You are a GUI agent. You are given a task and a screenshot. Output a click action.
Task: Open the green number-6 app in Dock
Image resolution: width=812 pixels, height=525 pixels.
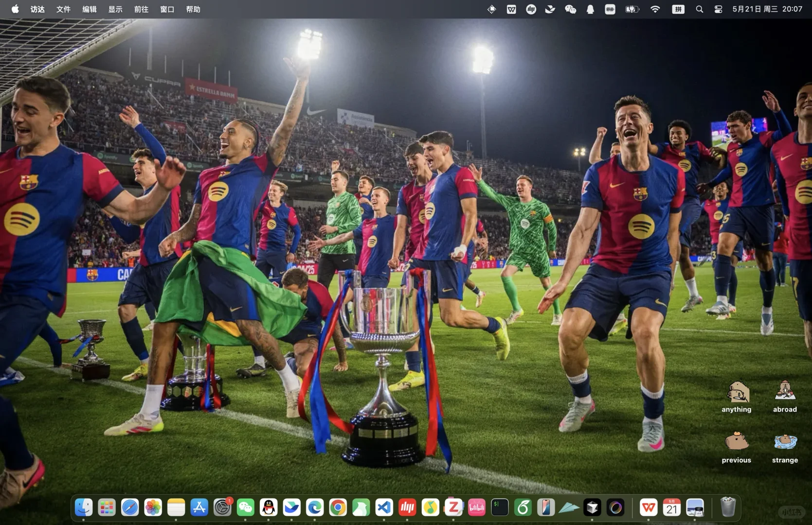(523, 507)
